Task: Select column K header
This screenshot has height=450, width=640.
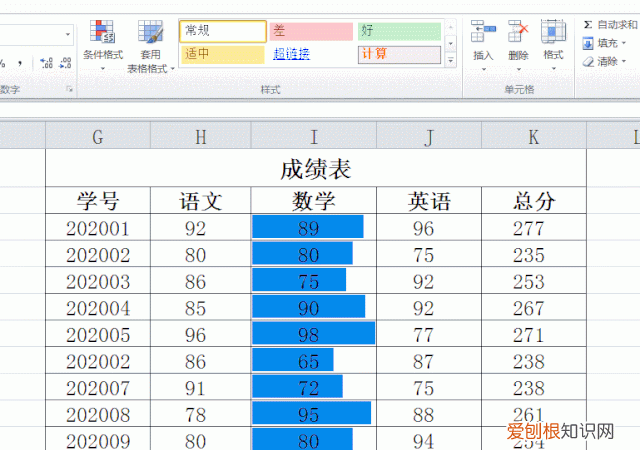Action: point(533,137)
